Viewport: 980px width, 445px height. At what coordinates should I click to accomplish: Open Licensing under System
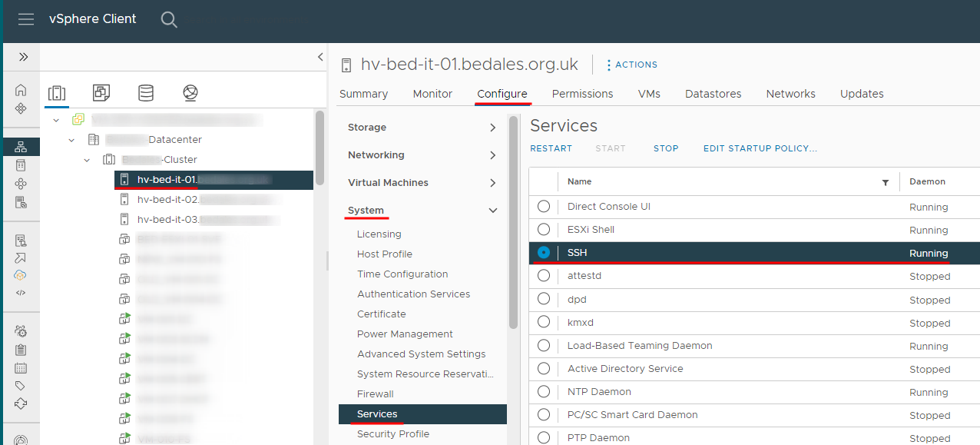(379, 234)
